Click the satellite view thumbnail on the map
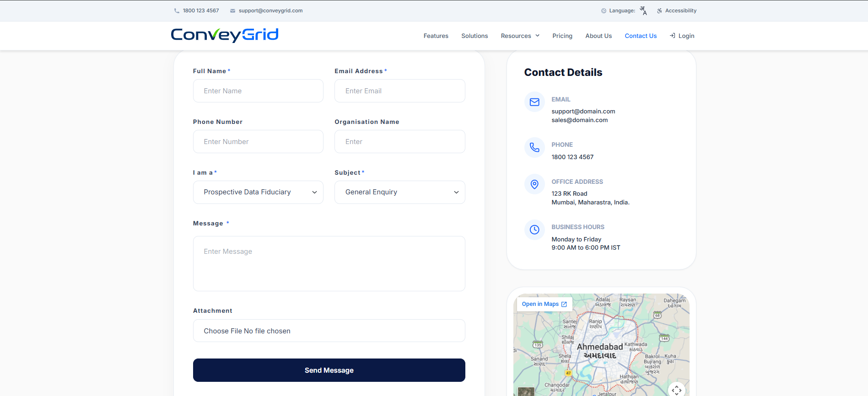The height and width of the screenshot is (396, 868). tap(526, 391)
